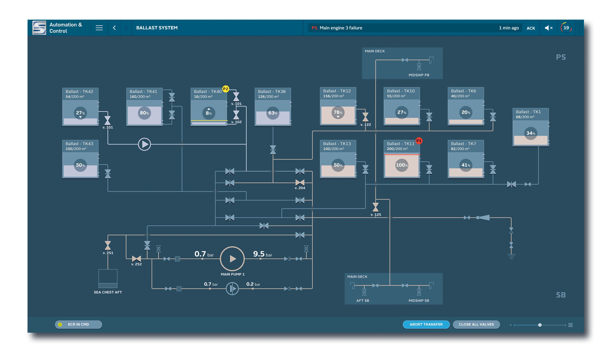Click valve v. 101 beside TK40
615x364 pixels.
(x=236, y=97)
